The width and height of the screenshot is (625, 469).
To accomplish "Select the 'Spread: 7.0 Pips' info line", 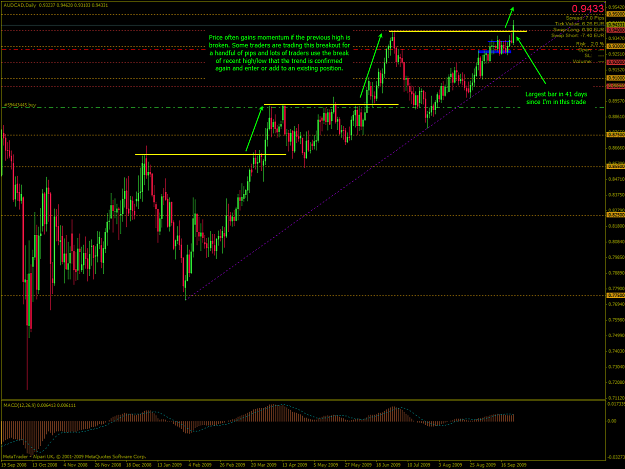I will pyautogui.click(x=585, y=18).
